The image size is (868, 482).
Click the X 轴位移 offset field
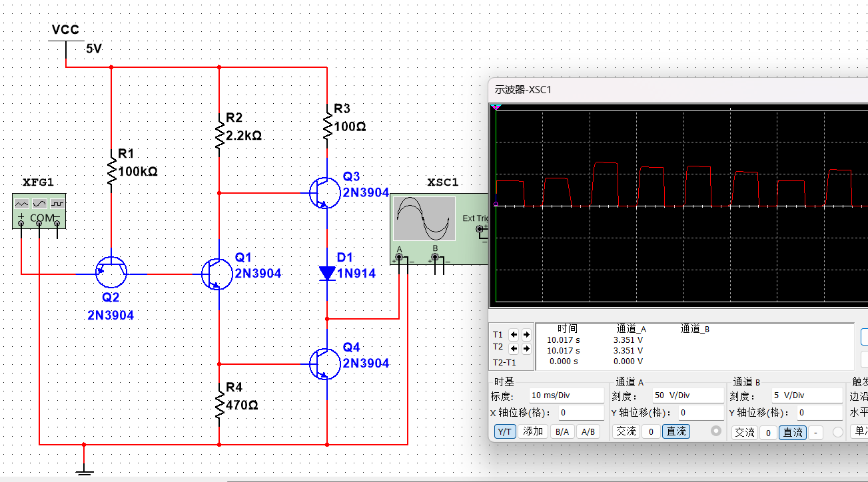click(581, 413)
